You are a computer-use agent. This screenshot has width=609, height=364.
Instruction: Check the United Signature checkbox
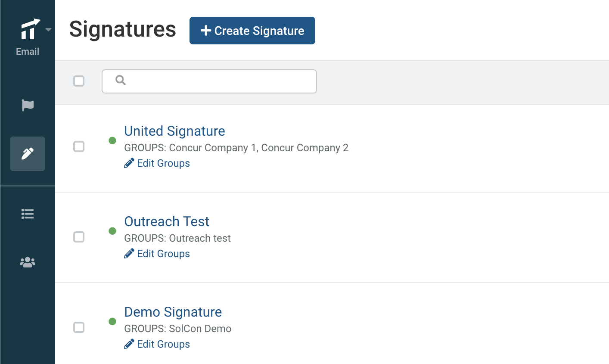click(79, 146)
